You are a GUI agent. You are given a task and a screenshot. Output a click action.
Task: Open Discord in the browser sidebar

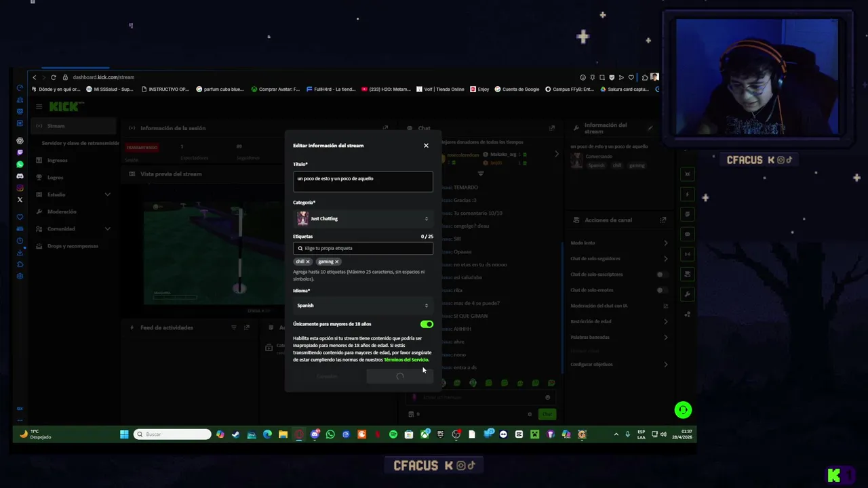pyautogui.click(x=20, y=176)
